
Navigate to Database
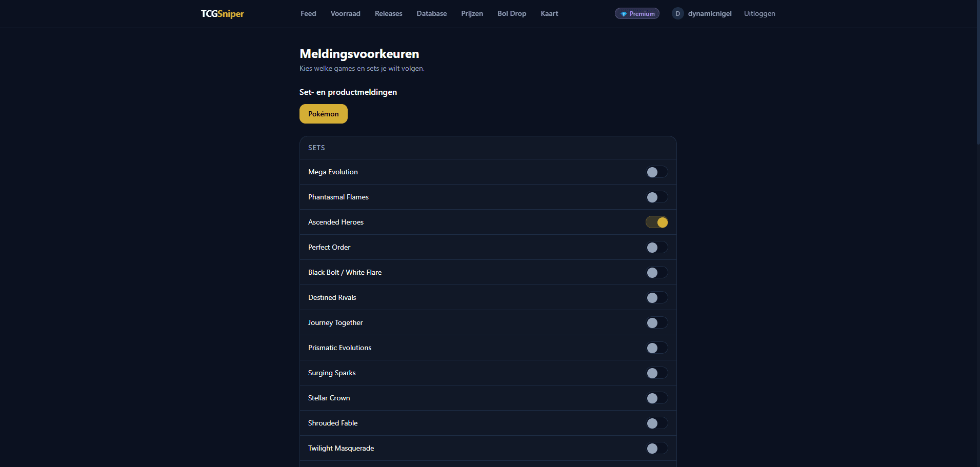431,14
